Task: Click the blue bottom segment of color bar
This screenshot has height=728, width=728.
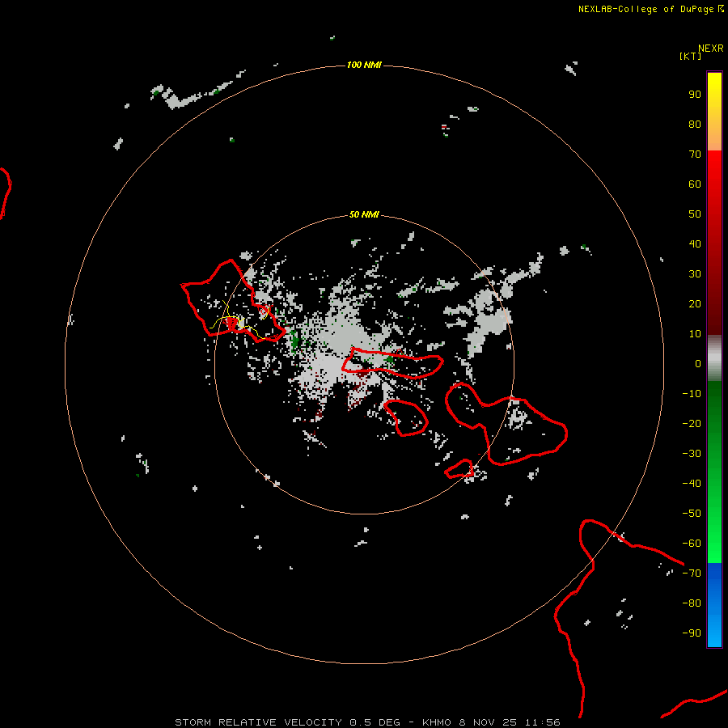Action: [714, 604]
